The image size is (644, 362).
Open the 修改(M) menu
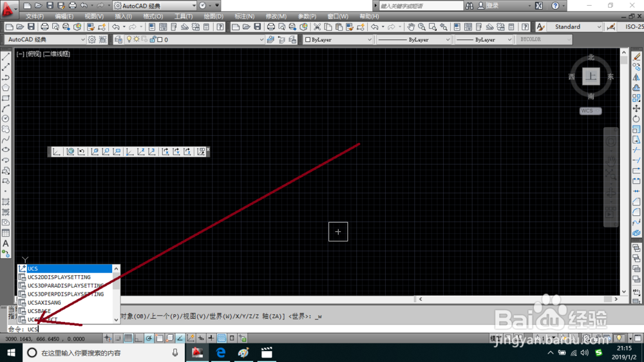tap(276, 17)
